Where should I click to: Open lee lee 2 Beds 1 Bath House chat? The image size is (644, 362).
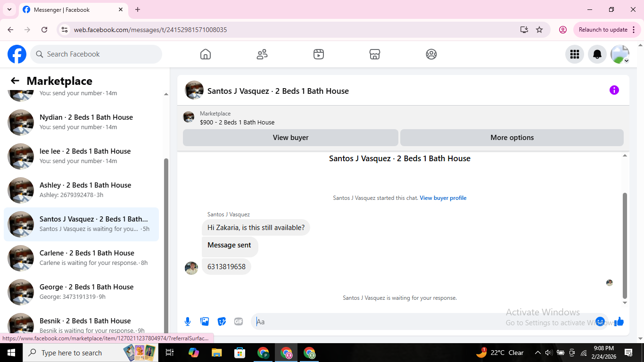(x=81, y=156)
